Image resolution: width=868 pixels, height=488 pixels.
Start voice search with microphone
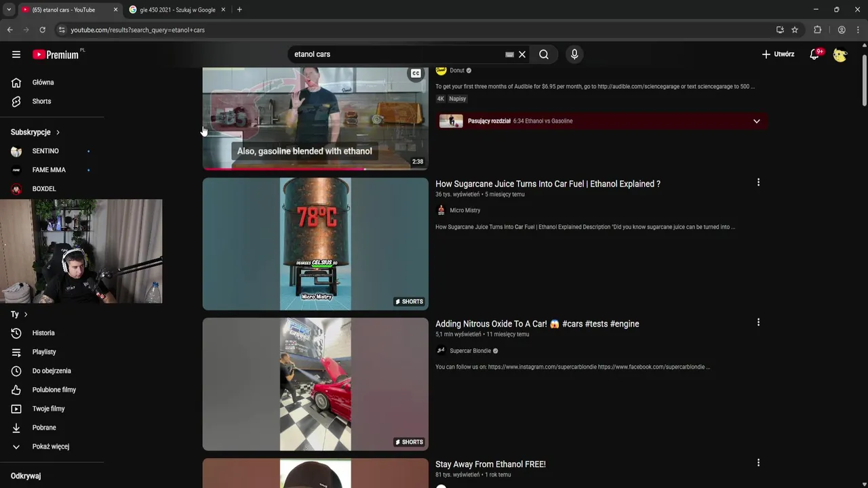pos(574,54)
